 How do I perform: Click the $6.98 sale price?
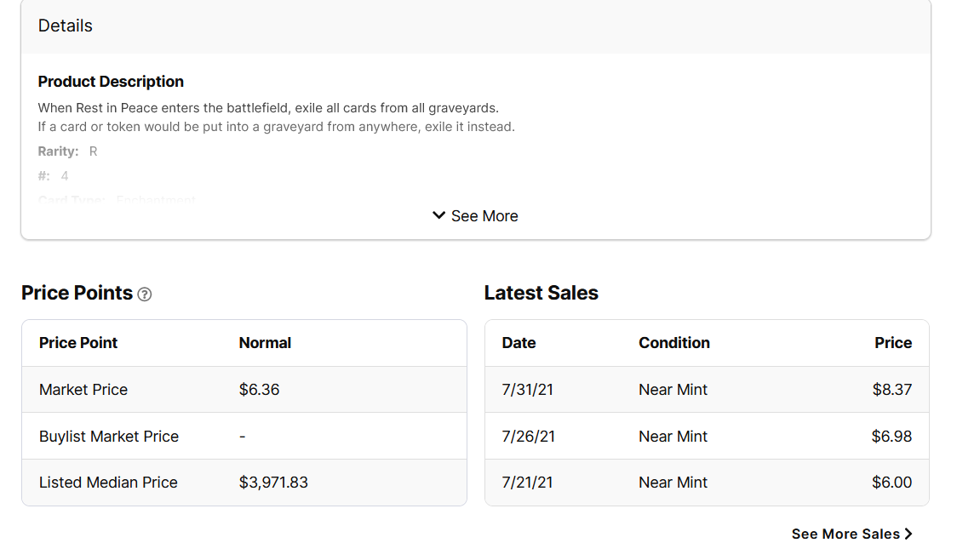[x=891, y=437]
